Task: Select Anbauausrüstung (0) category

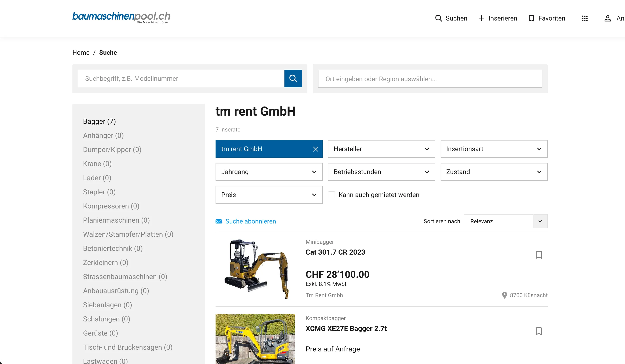Action: pos(116,291)
